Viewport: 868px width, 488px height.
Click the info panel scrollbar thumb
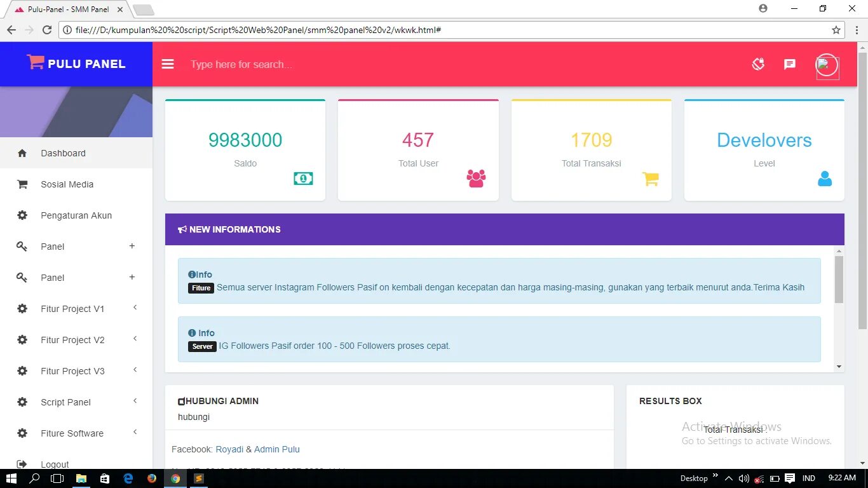click(839, 280)
